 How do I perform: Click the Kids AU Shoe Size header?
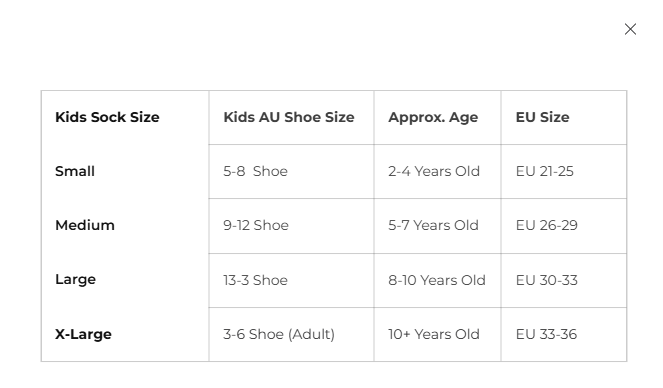pyautogui.click(x=289, y=117)
